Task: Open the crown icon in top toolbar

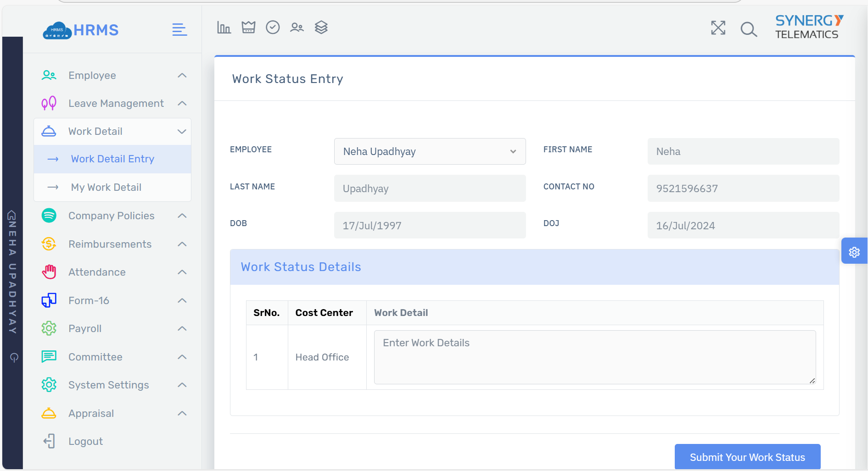Action: coord(248,28)
